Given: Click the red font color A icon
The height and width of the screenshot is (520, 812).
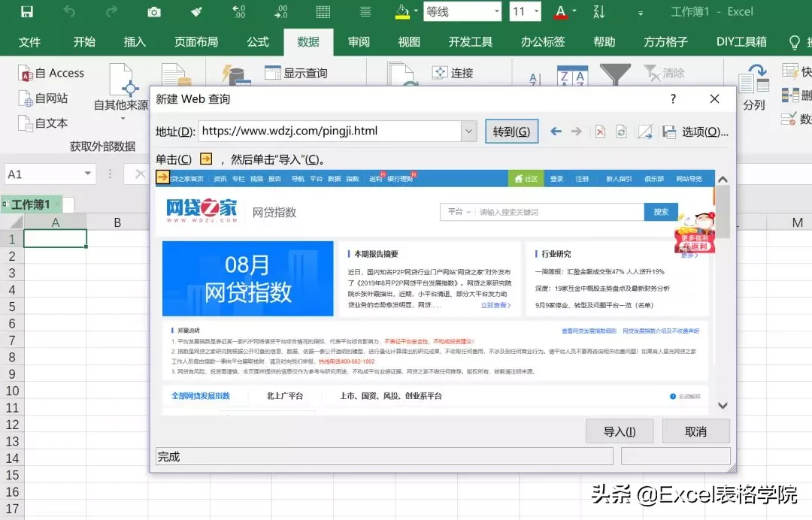Looking at the screenshot, I should 560,12.
